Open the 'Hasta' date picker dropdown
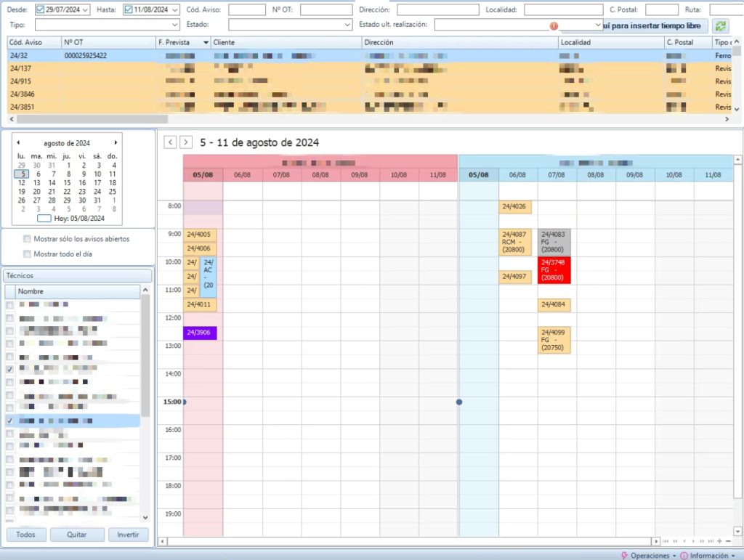The width and height of the screenshot is (744, 560). click(175, 9)
